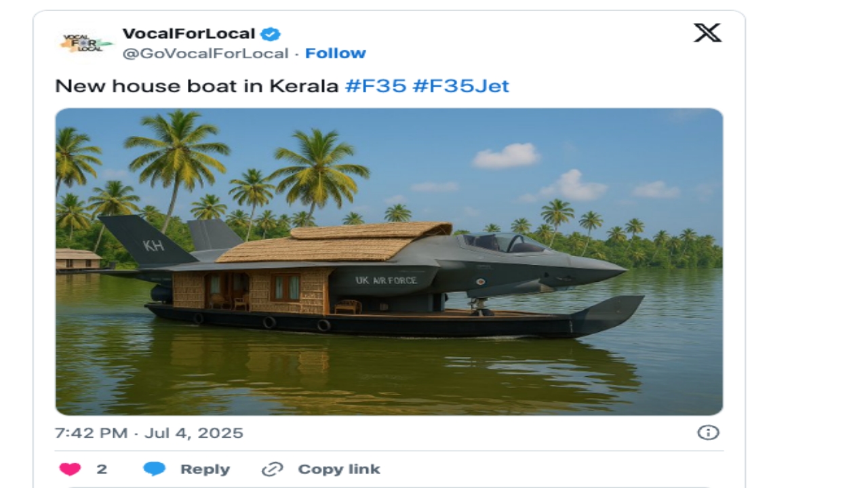Open the VocalForLocal profile avatar
The height and width of the screenshot is (488, 868).
[x=85, y=43]
